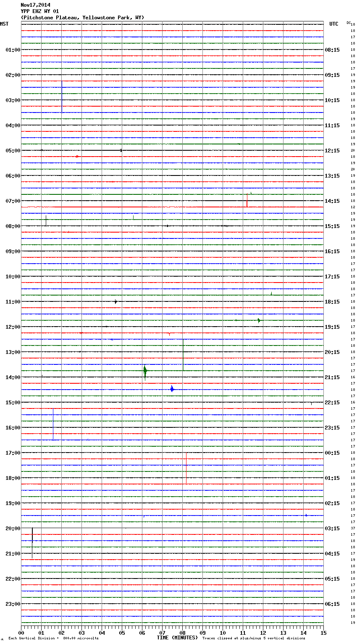
Task: Click the 11:00 MST time label
Action: [13, 302]
